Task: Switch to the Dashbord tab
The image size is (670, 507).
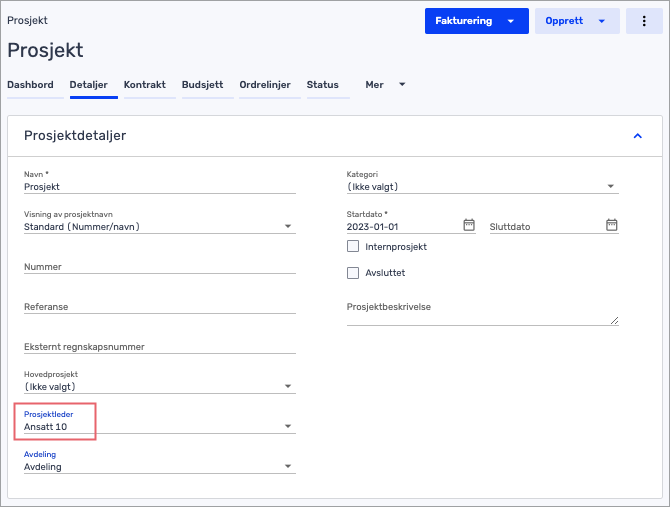Action: 30,85
